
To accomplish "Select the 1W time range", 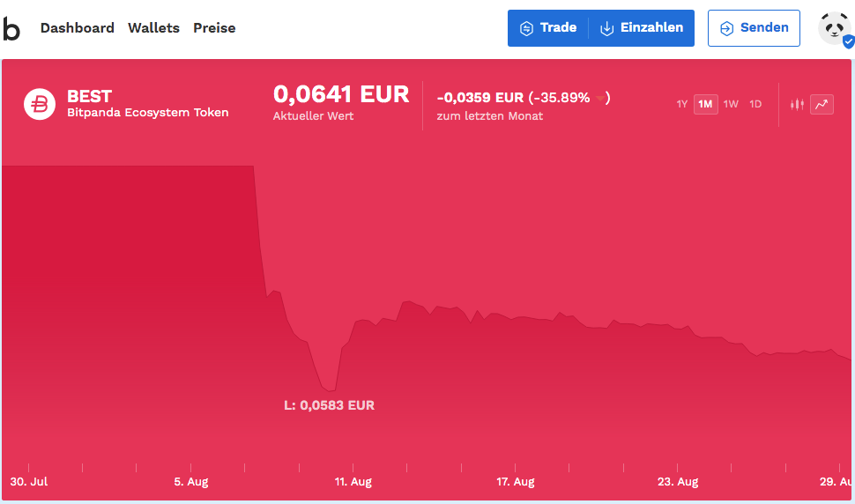I will coord(731,104).
